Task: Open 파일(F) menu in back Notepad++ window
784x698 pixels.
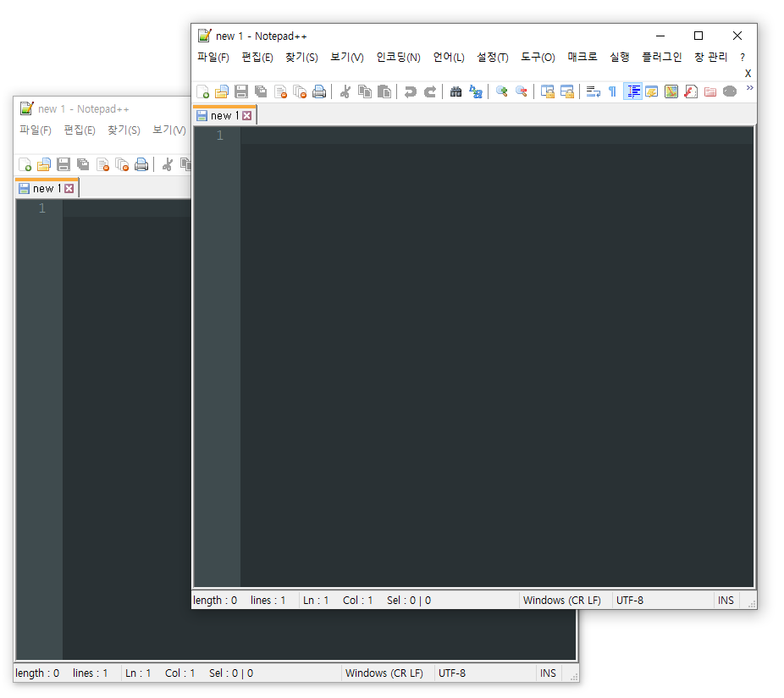Action: click(36, 130)
